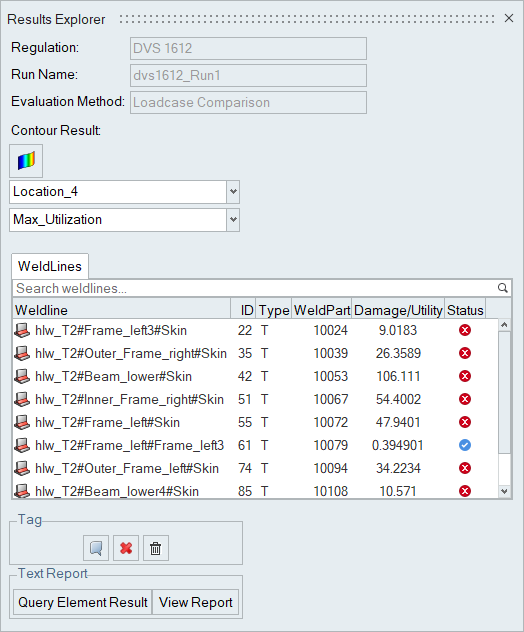Viewport: 524px width, 632px height.
Task: Select row hlw_T2#Inner_Frame_right#Skin
Action: pos(256,399)
